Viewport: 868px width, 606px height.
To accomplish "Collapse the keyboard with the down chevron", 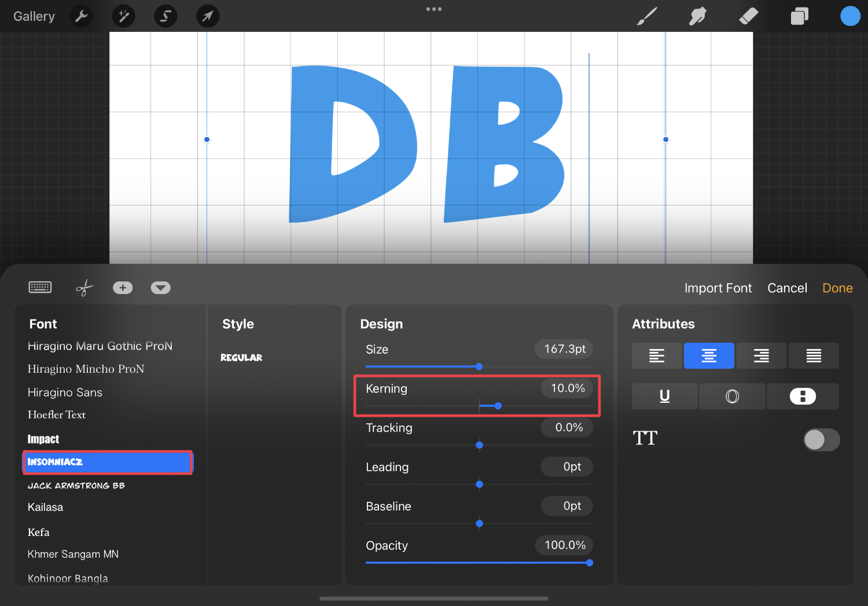I will point(160,287).
